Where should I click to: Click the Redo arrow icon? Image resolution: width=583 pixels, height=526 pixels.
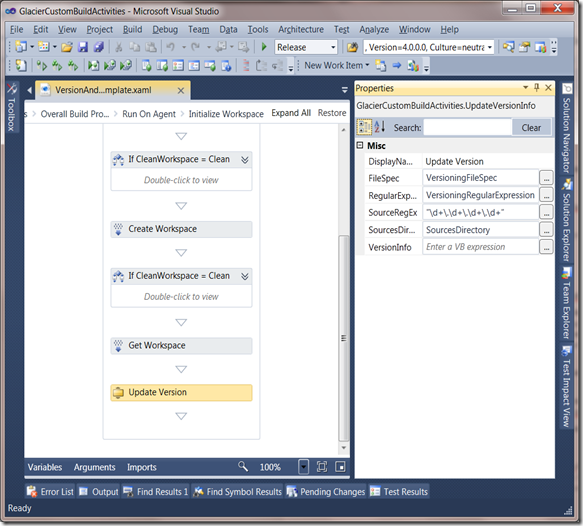coord(195,47)
